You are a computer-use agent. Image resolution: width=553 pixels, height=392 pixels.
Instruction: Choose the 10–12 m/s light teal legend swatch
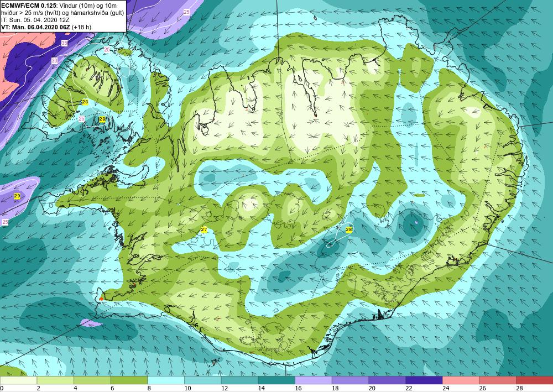click(x=202, y=380)
